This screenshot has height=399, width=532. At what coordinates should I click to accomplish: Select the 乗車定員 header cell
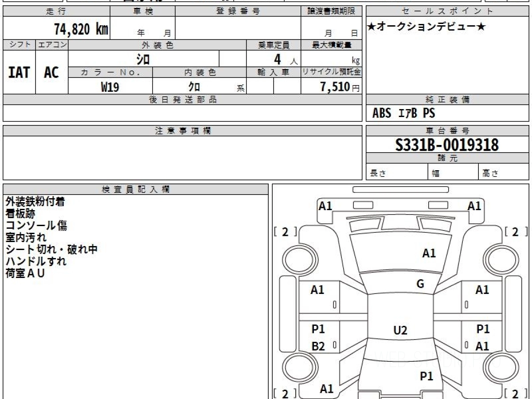pyautogui.click(x=274, y=45)
